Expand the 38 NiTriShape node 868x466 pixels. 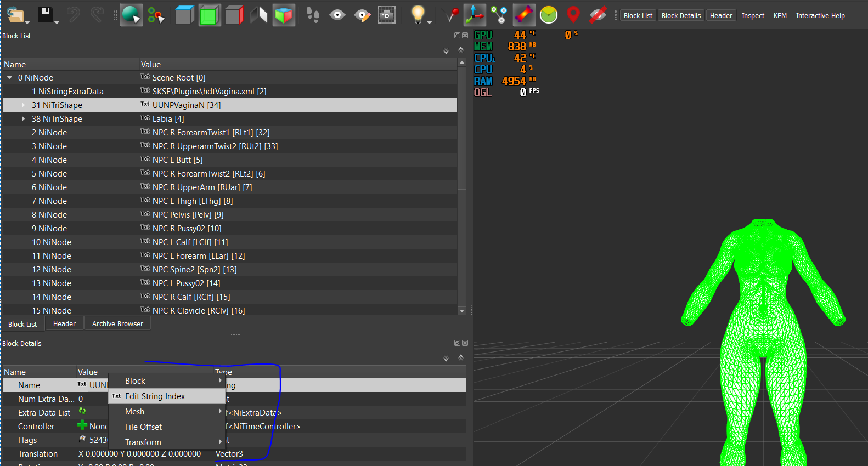click(x=23, y=118)
